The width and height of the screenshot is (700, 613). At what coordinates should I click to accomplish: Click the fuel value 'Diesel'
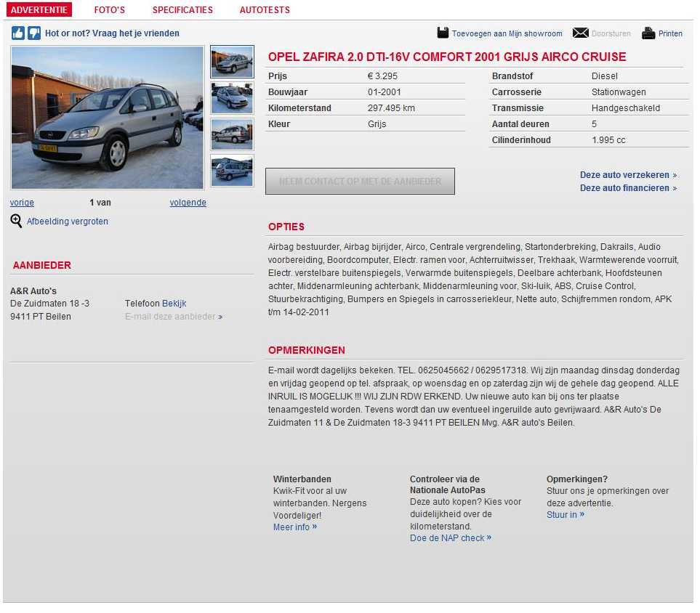click(x=605, y=76)
